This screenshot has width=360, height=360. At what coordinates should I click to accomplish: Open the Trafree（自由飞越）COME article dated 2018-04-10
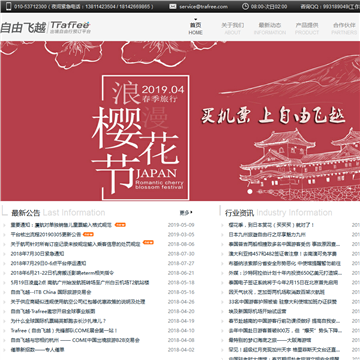tap(64, 331)
